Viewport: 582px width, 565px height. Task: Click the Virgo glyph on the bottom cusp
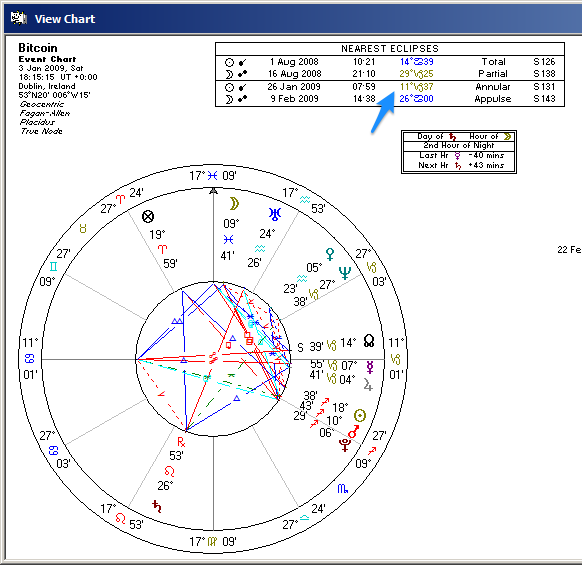(212, 542)
